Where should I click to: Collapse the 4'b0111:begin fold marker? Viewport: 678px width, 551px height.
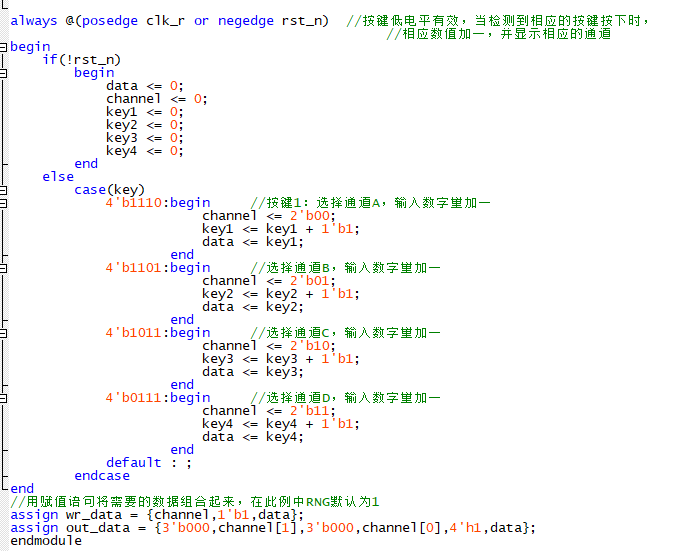coord(3,398)
